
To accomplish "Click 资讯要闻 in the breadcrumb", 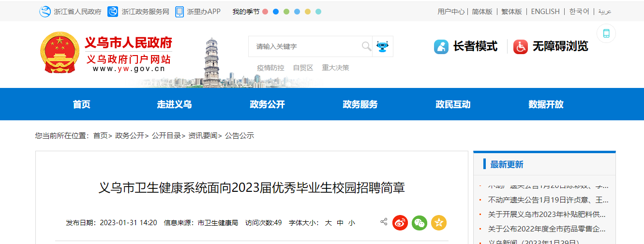I will point(203,136).
